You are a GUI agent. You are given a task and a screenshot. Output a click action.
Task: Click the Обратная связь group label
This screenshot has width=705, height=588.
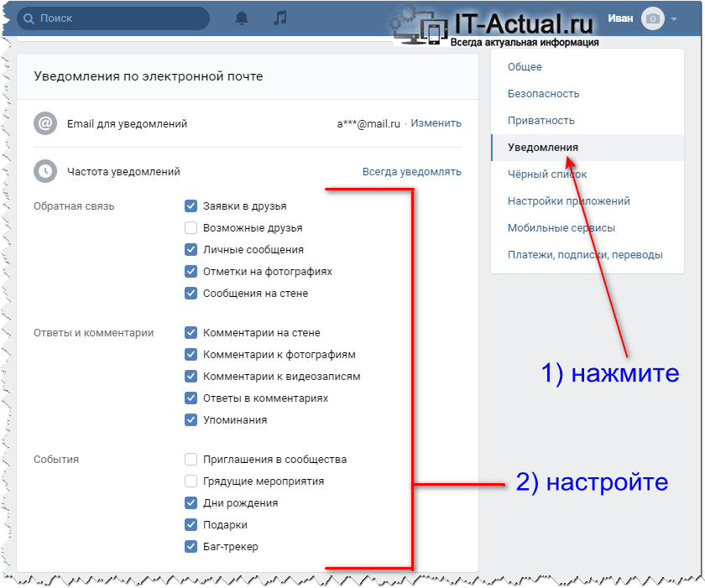click(74, 206)
